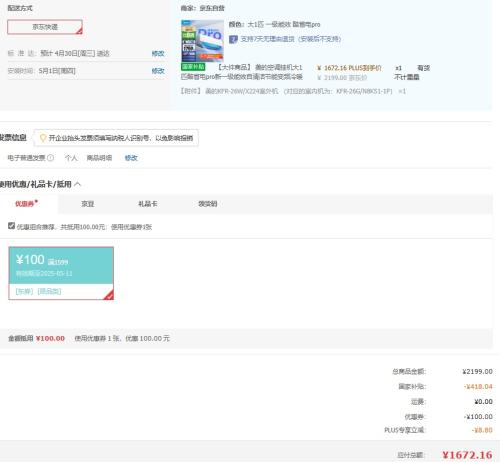Screen dimensions: 500x462
Task: Click the 支持7天无理由退货 text
Action: coord(291,39)
